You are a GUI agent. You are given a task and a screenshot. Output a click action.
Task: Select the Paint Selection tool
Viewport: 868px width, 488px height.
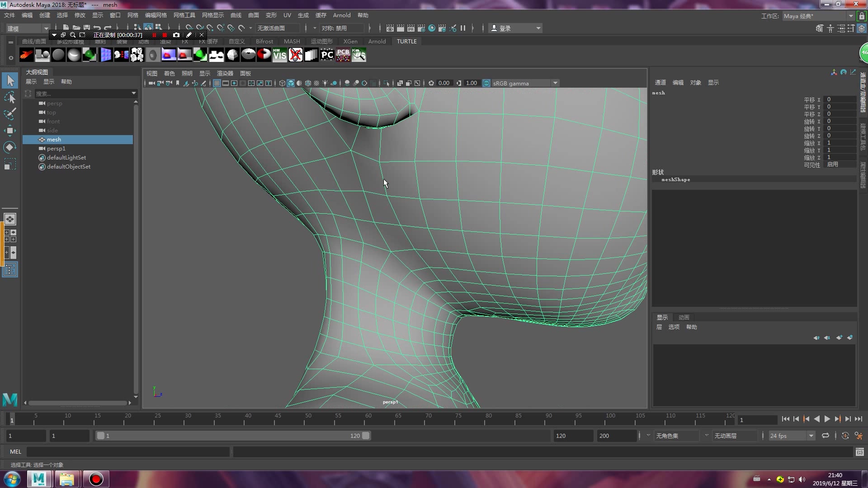point(10,113)
